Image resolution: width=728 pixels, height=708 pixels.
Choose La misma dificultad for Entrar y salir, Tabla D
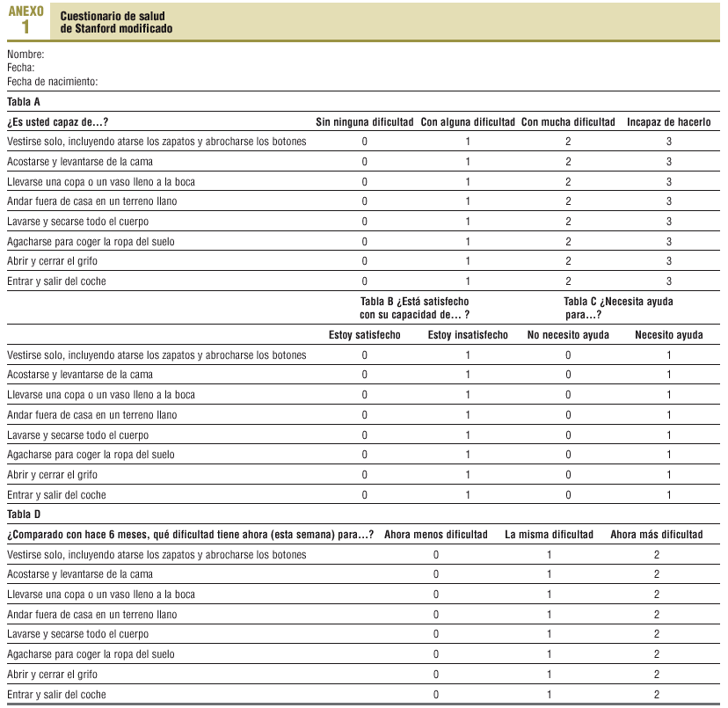tap(549, 695)
